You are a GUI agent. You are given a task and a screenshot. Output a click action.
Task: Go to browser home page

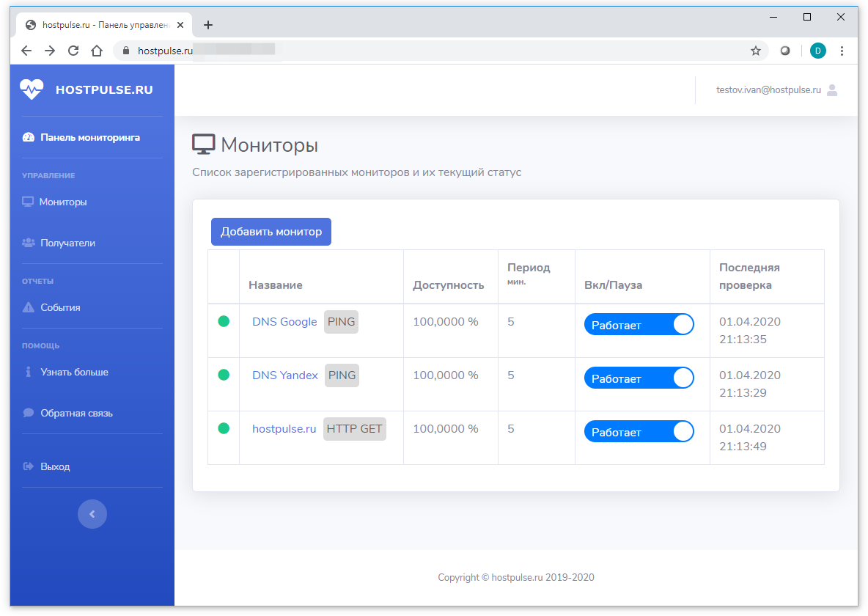tap(97, 51)
